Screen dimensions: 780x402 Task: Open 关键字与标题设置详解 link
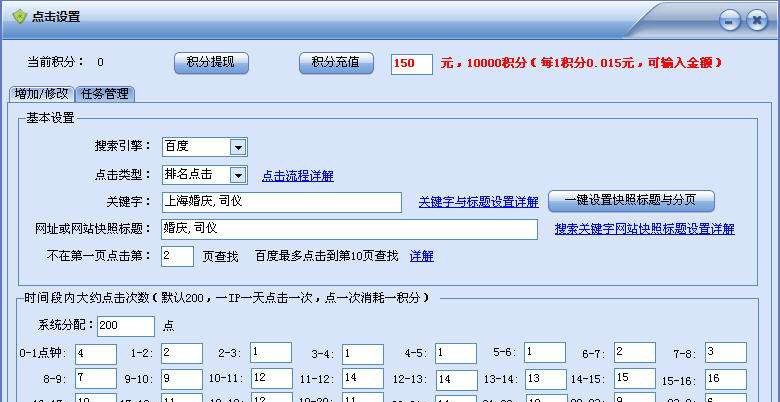coord(479,202)
